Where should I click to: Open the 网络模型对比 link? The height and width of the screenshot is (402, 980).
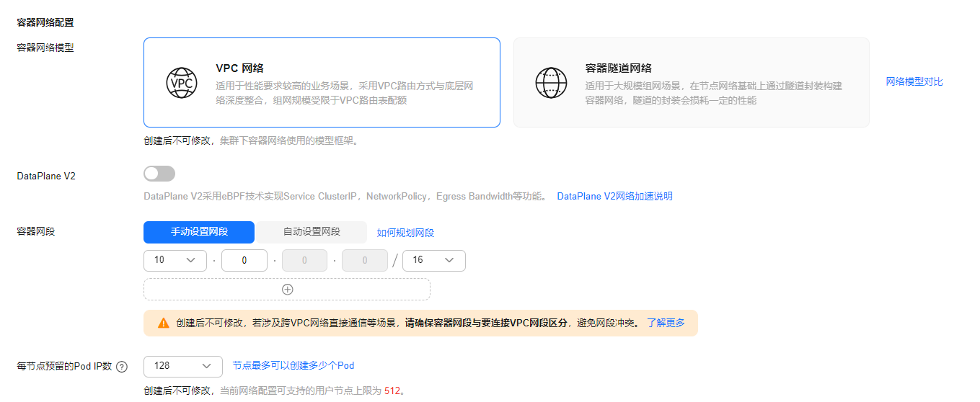pyautogui.click(x=914, y=81)
